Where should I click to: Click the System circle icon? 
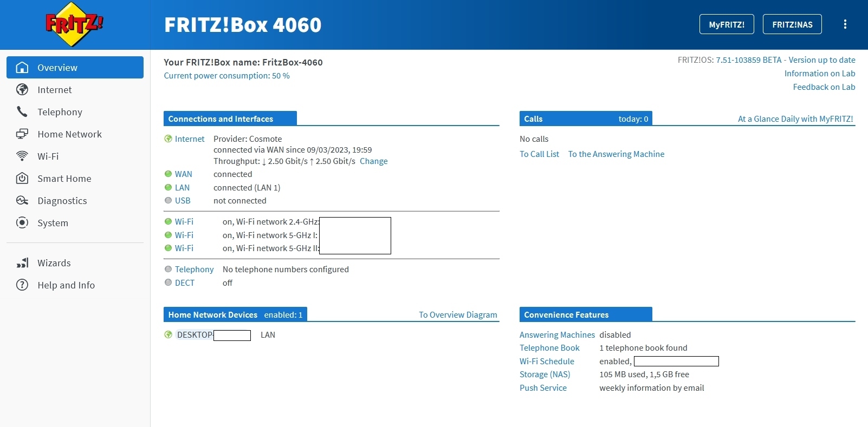point(22,223)
